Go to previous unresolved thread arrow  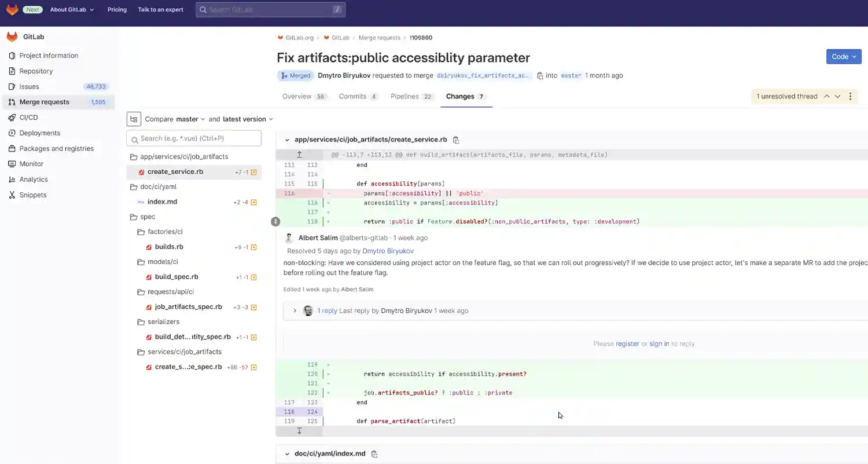[826, 96]
